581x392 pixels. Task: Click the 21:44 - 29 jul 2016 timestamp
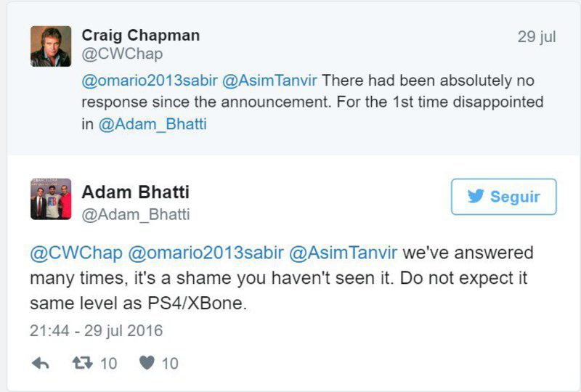96,331
